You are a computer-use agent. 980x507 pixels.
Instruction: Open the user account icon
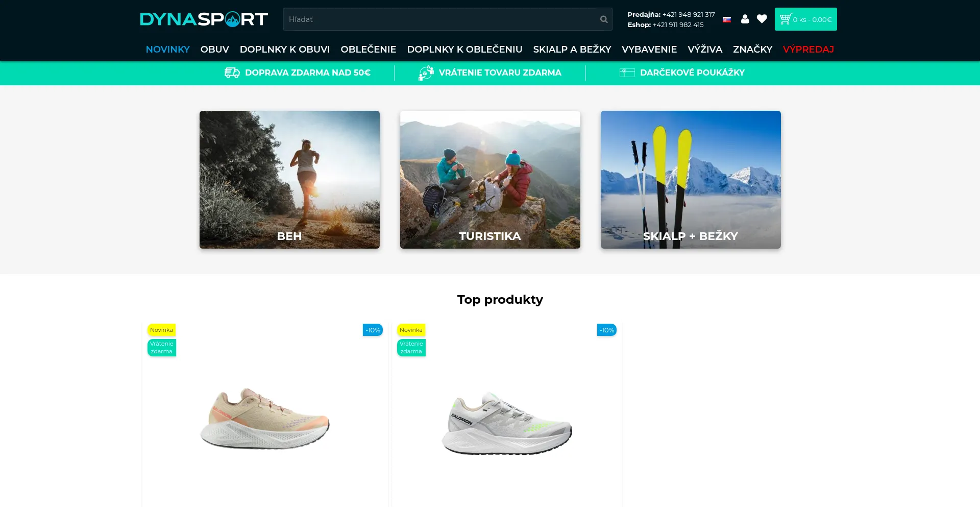tap(745, 19)
